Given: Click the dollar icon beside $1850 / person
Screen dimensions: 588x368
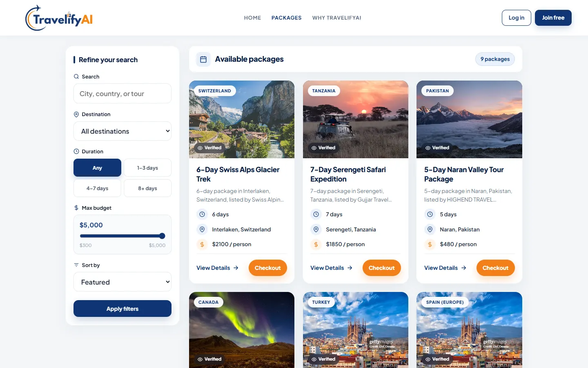Looking at the screenshot, I should coord(316,245).
